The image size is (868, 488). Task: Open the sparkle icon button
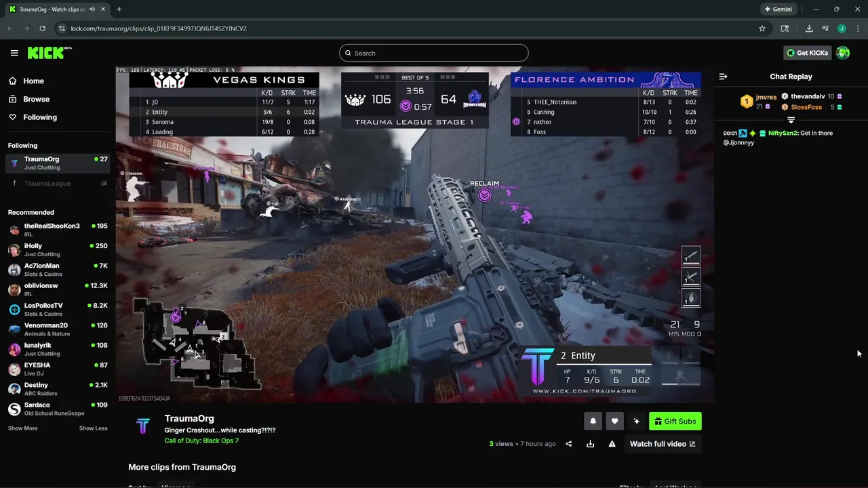point(636,421)
